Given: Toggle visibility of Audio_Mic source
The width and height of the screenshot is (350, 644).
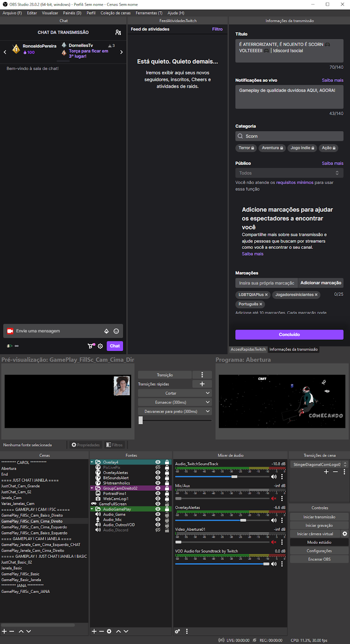Looking at the screenshot, I should point(158,520).
